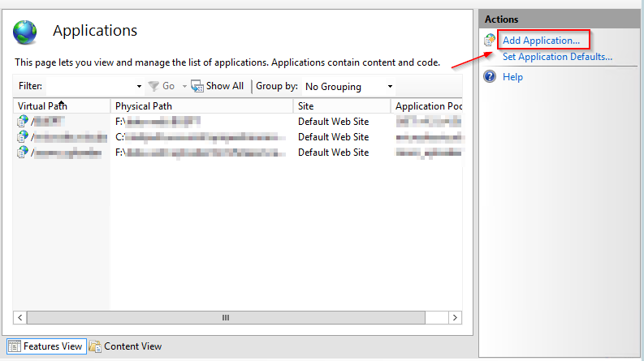The height and width of the screenshot is (361, 644).
Task: Click the blue Help question mark icon
Action: coord(490,77)
